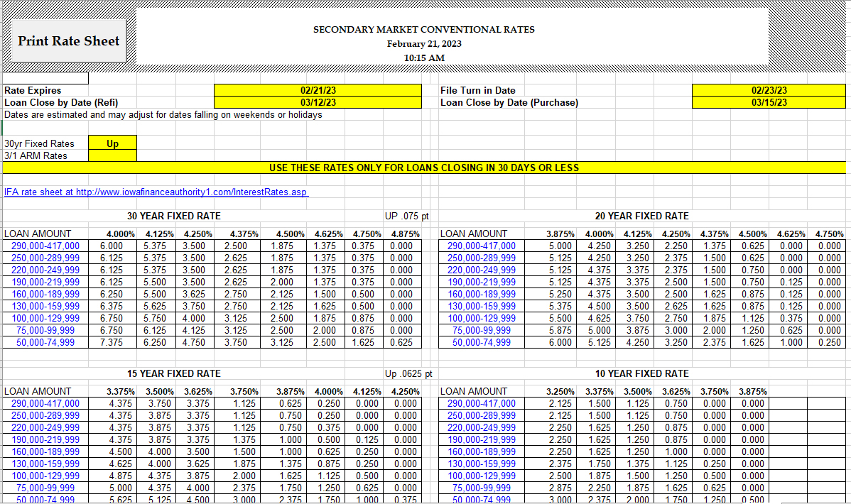
Task: Click the yellow 'Up' cell beside 30yr Fixed Rates
Action: point(112,143)
